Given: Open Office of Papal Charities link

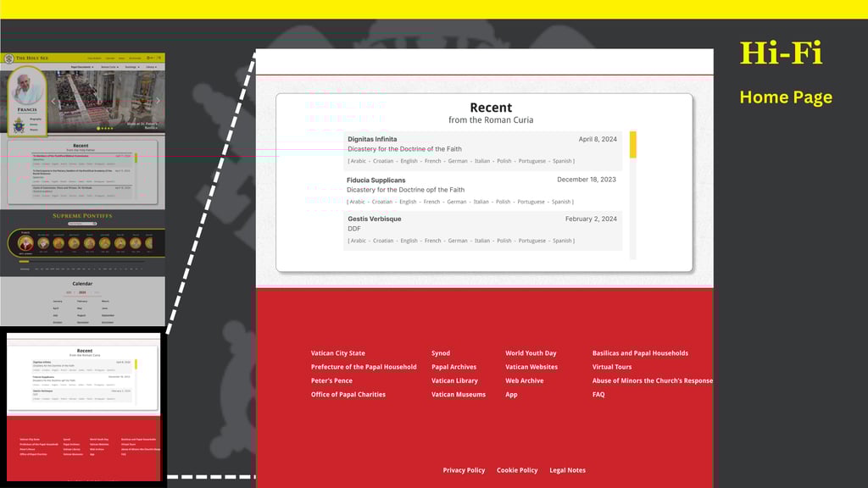Looking at the screenshot, I should [x=348, y=395].
